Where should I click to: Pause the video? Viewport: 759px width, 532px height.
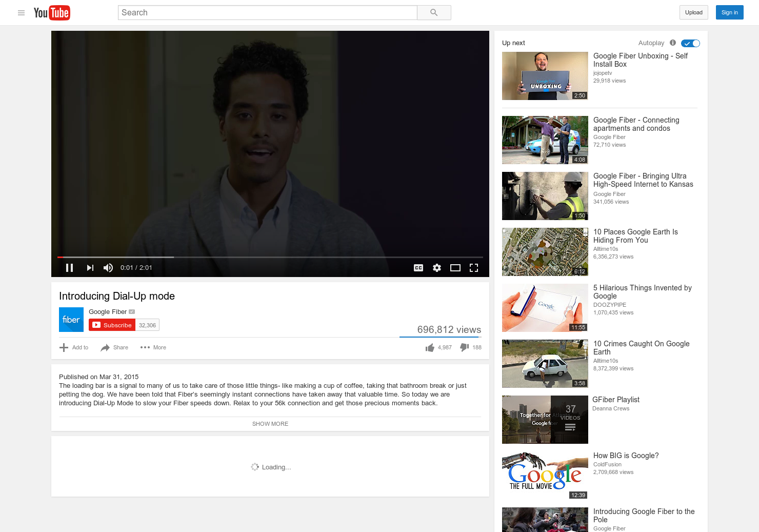point(70,268)
